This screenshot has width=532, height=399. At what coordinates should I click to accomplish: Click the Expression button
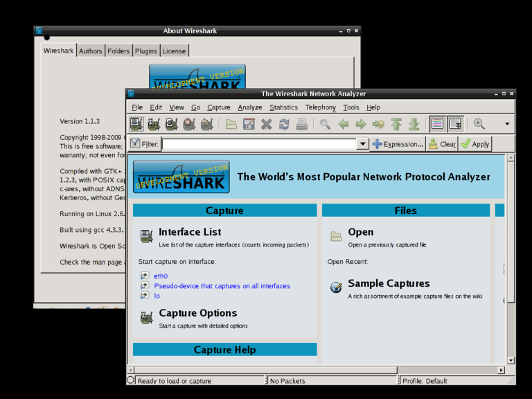click(398, 144)
